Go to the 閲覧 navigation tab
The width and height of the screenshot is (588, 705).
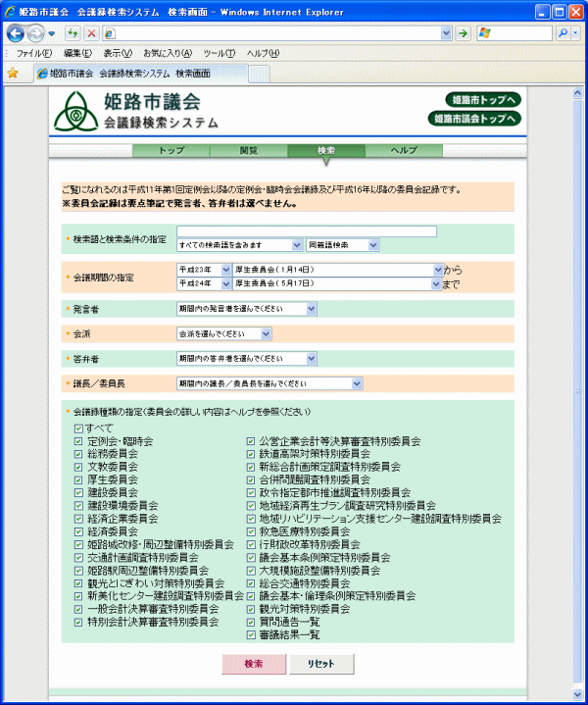249,150
